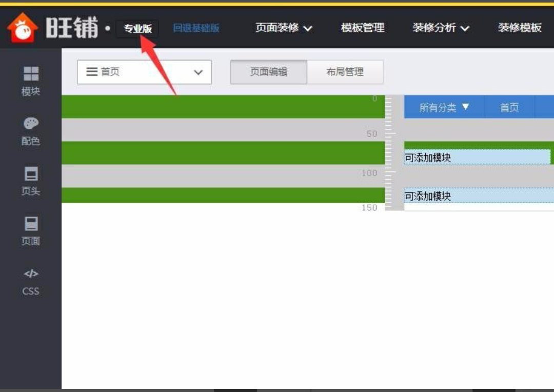This screenshot has height=392, width=554.
Task: Click the 50 mark on the ruler
Action: 372,133
